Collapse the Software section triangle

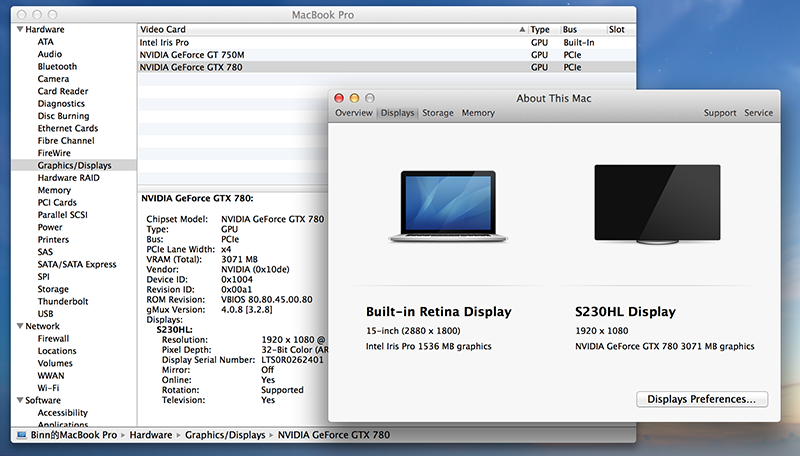[20, 400]
